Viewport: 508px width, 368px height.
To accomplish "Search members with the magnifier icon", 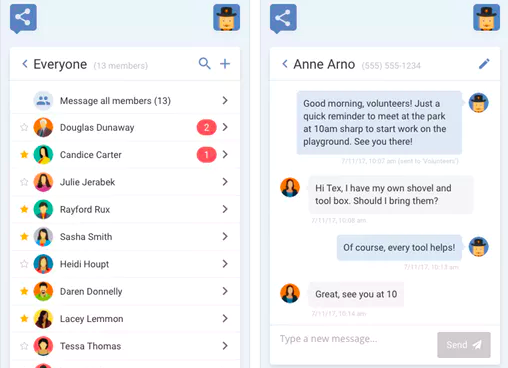I will click(x=205, y=63).
